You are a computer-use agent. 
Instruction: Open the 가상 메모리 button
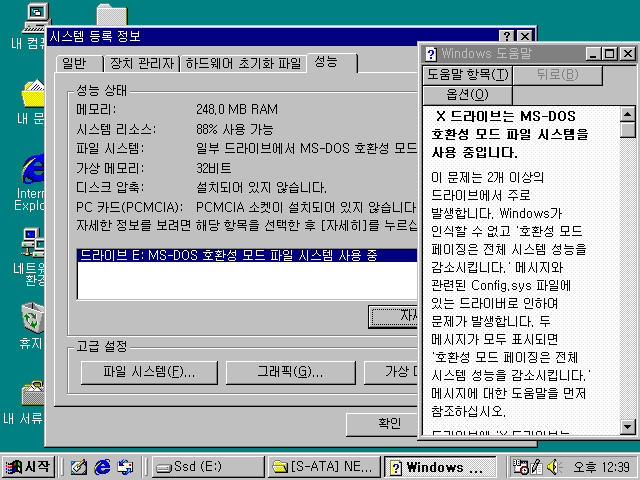(x=391, y=372)
